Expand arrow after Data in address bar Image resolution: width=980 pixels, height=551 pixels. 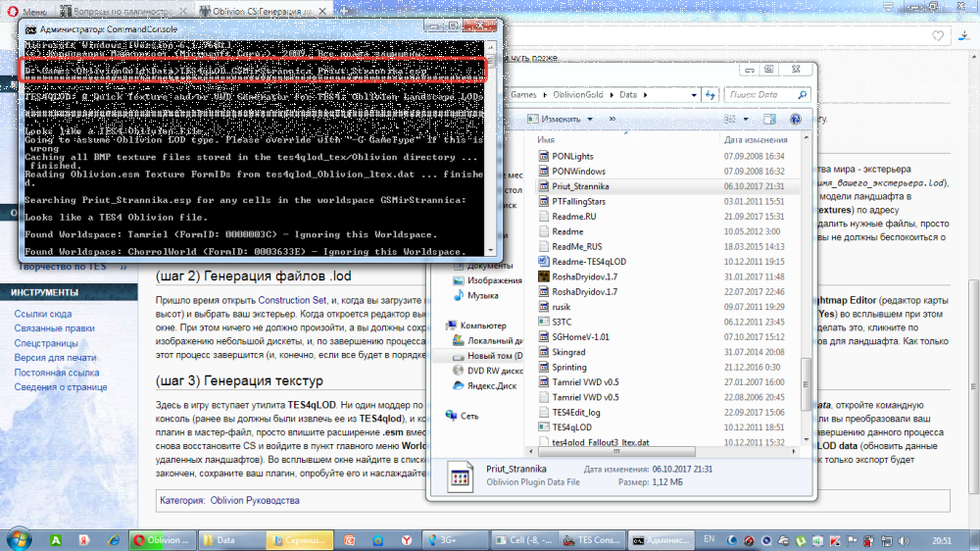(645, 95)
